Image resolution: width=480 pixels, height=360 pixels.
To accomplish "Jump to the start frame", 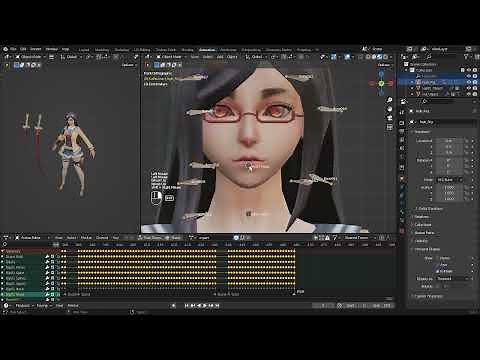I will click(187, 305).
